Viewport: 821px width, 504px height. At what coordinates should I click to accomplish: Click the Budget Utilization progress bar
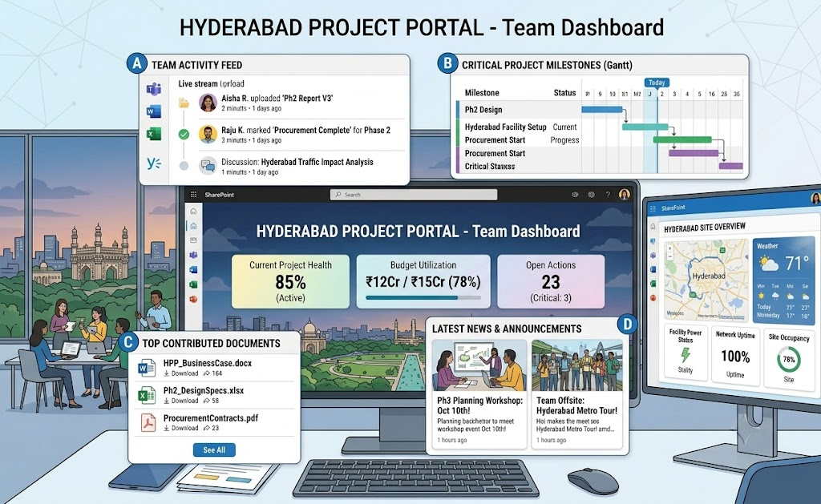click(423, 297)
